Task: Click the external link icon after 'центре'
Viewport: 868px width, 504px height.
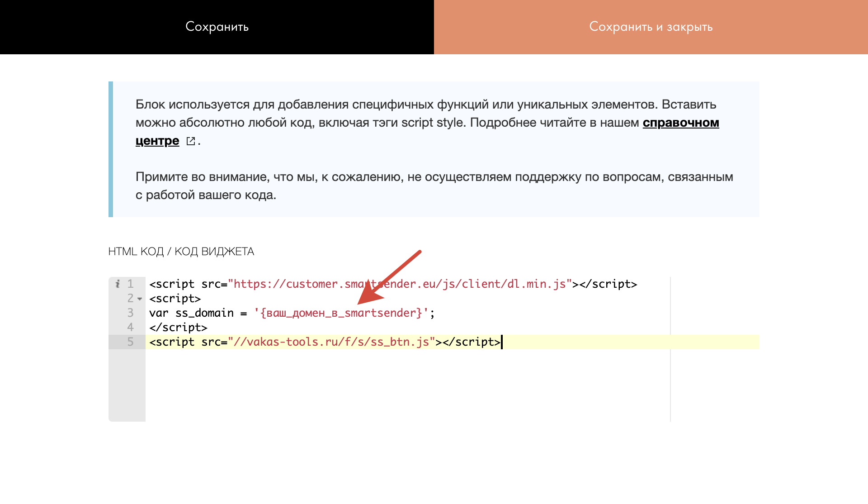Action: 191,141
